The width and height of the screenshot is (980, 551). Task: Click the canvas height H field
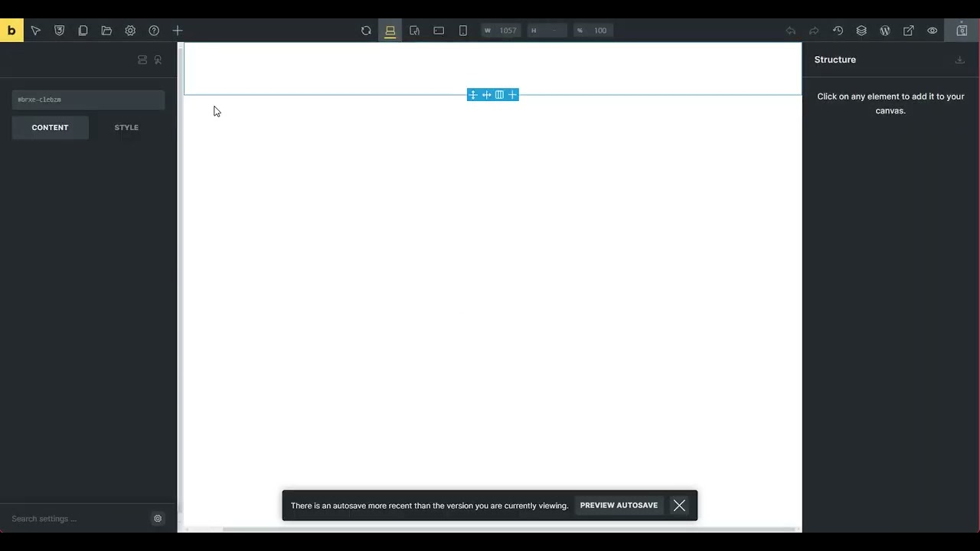pyautogui.click(x=547, y=31)
